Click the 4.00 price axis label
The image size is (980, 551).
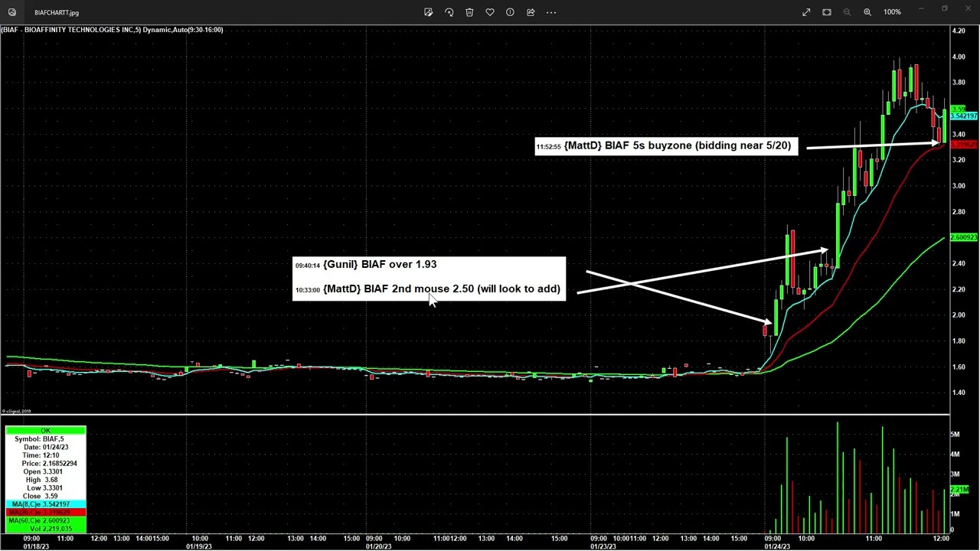pos(959,57)
